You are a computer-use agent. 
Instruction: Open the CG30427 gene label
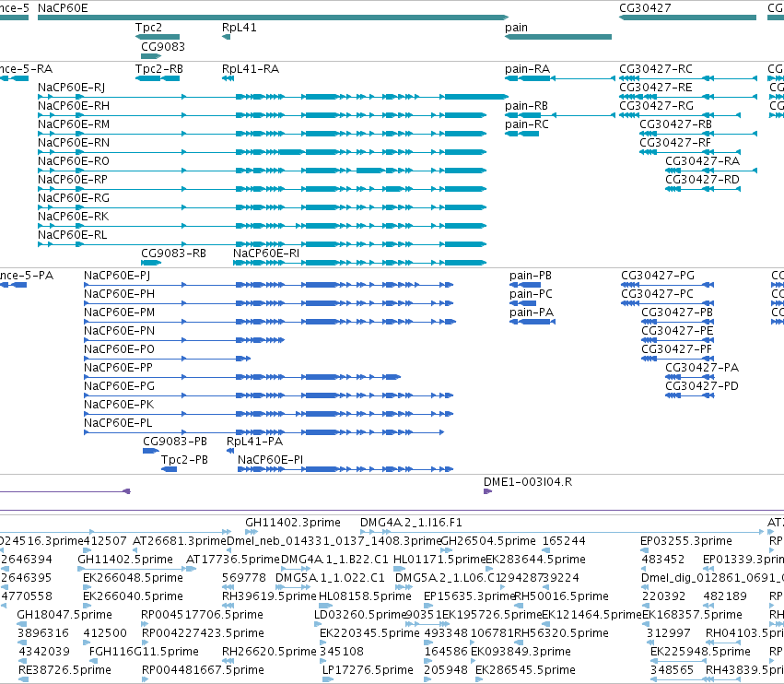coord(645,8)
